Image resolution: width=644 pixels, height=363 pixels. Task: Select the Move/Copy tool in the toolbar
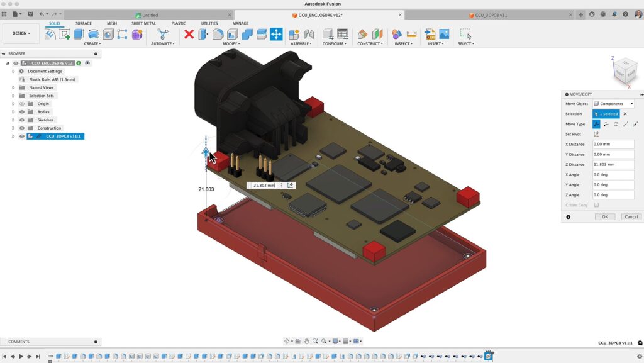click(x=275, y=35)
